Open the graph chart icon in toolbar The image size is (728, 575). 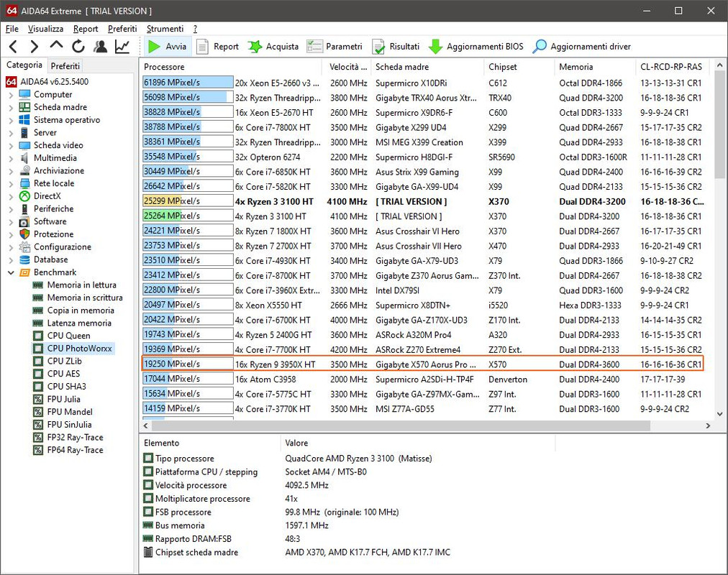122,47
